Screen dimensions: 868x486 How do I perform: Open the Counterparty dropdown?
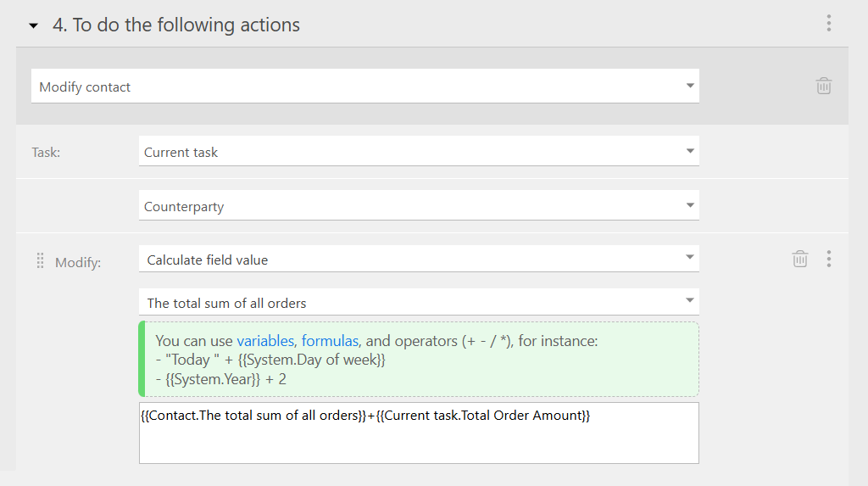pos(419,205)
